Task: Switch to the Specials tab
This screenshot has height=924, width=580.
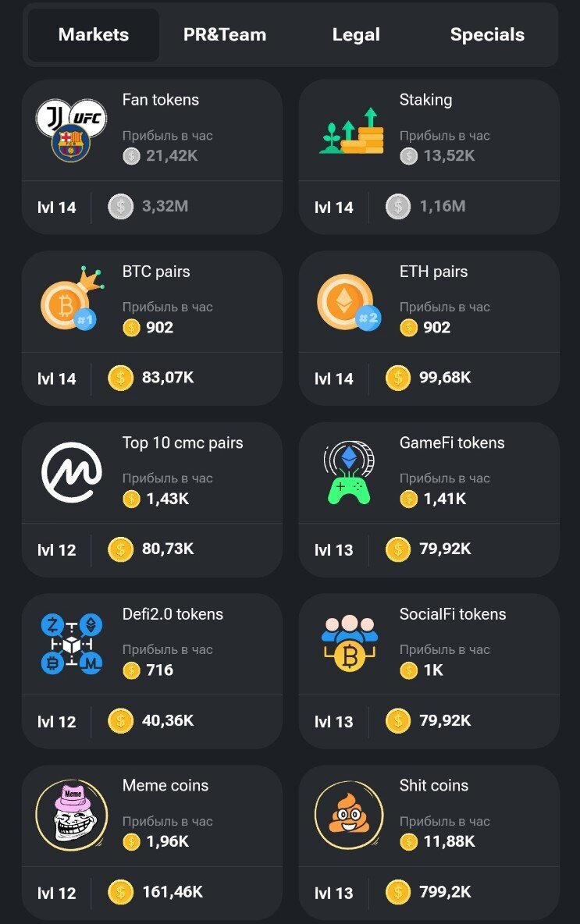Action: (487, 35)
